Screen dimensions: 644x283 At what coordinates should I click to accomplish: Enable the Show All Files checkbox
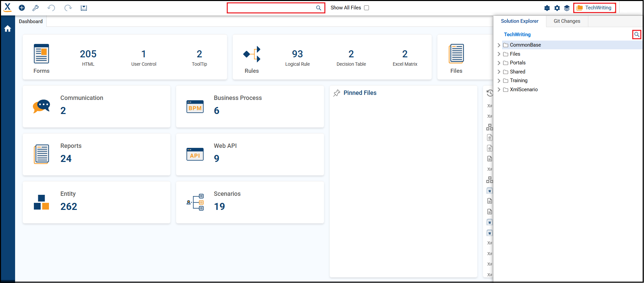tap(367, 8)
